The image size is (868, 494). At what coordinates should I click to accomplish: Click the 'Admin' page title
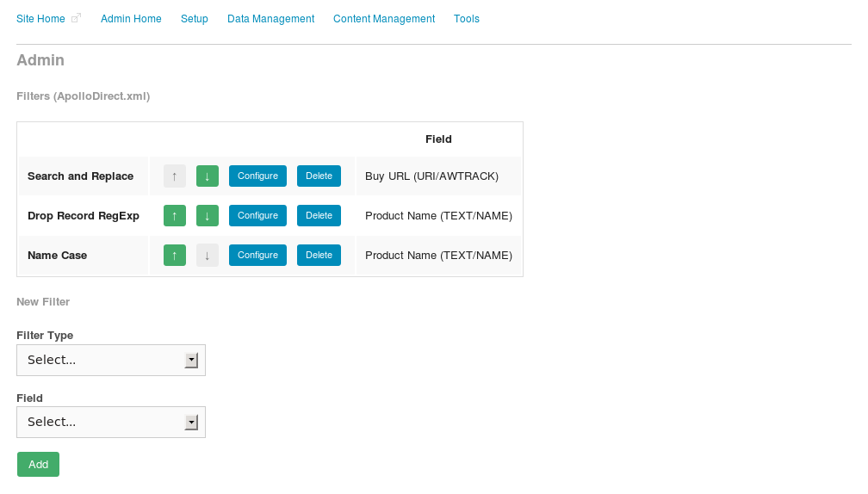click(40, 59)
